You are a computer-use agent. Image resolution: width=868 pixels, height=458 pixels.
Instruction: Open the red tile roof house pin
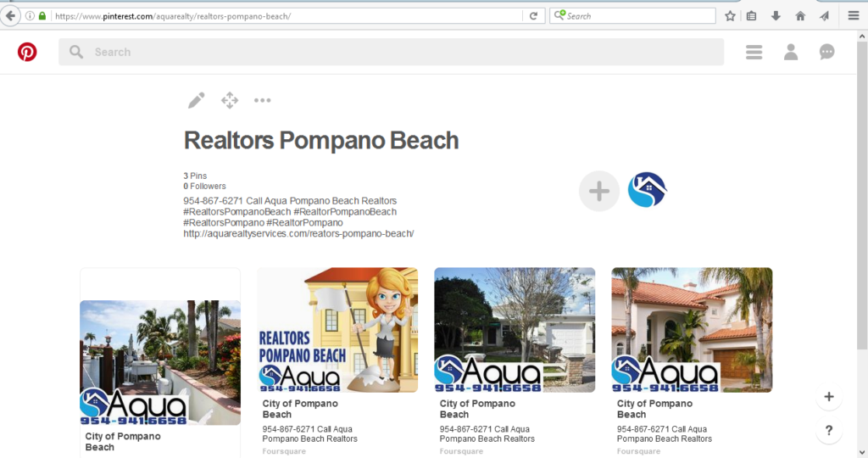[692, 330]
